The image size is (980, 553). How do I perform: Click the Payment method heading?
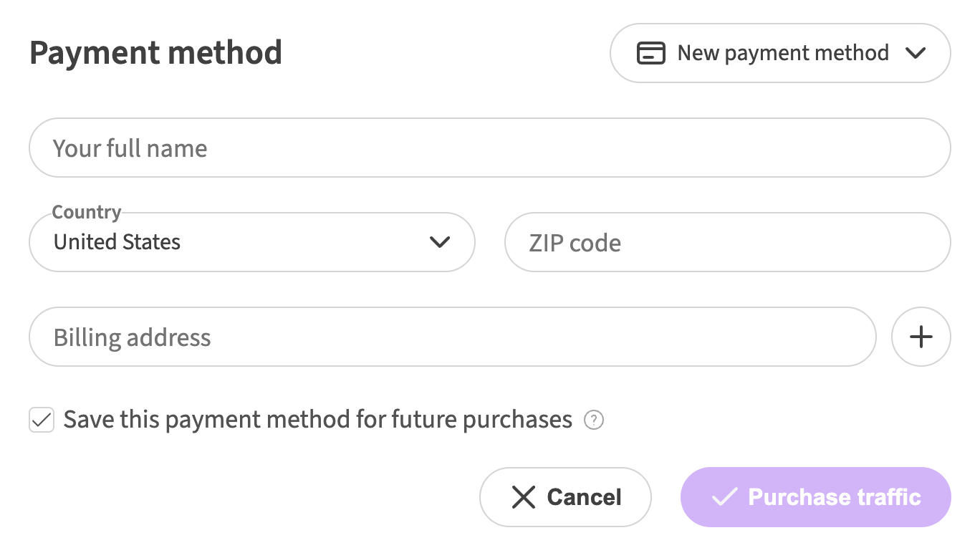click(x=155, y=53)
